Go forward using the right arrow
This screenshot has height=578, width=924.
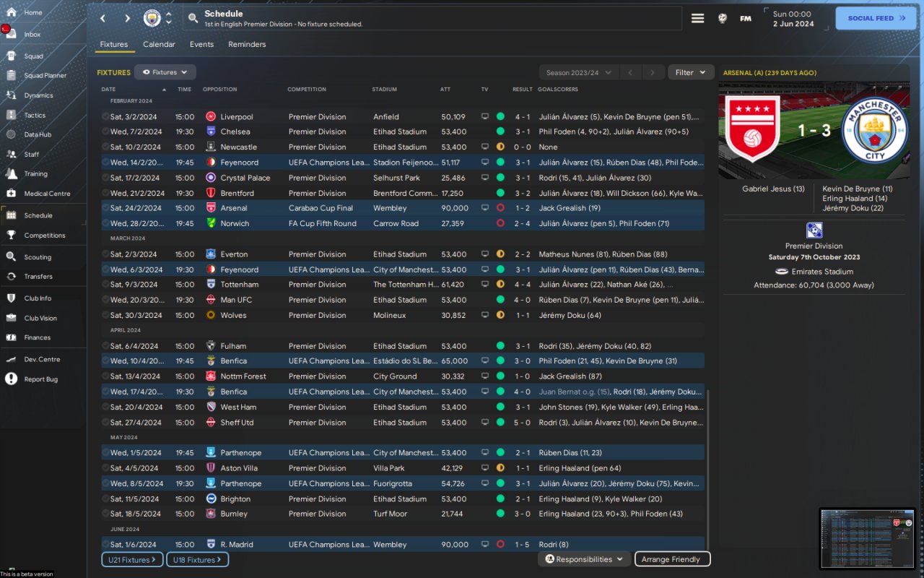point(127,18)
